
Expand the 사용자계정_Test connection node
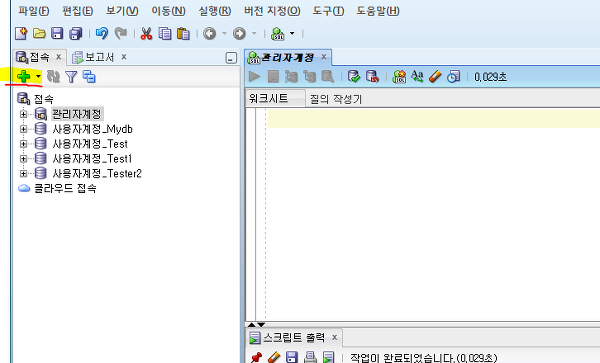tap(24, 144)
